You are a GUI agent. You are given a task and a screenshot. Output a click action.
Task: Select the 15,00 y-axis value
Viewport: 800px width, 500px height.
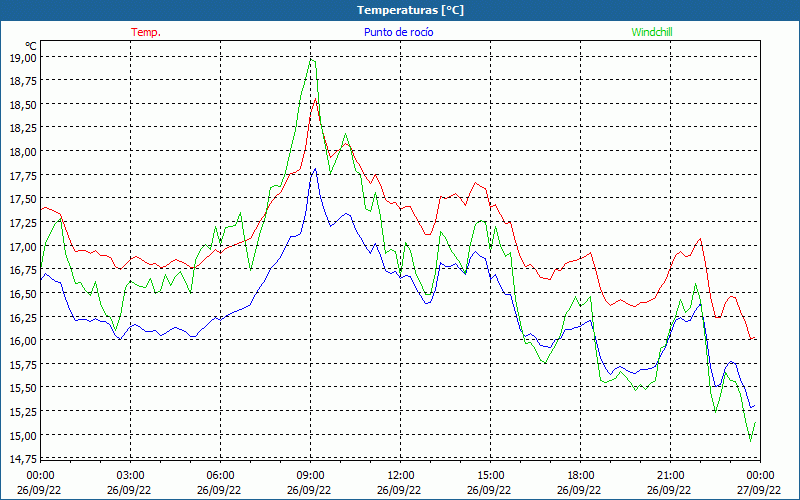tap(23, 435)
